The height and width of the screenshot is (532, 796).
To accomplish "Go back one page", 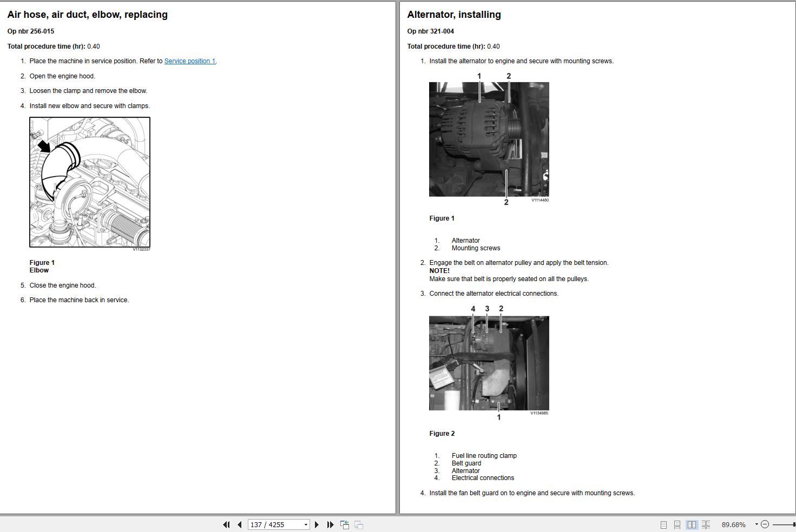I will (239, 524).
